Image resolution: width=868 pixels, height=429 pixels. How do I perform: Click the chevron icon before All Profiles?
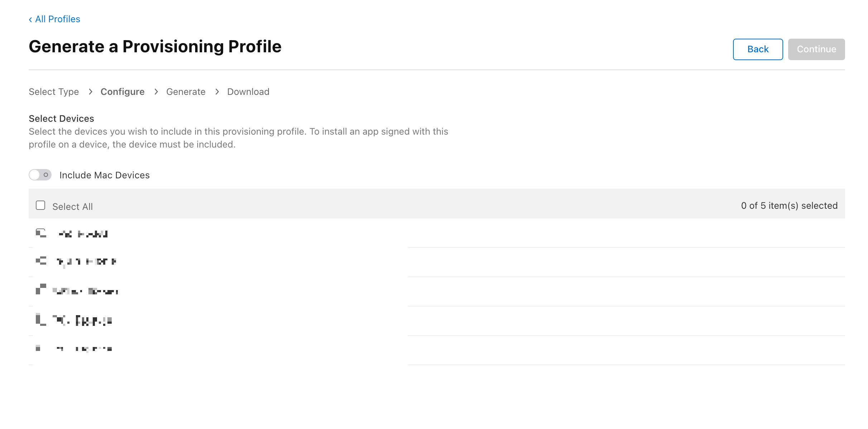30,20
